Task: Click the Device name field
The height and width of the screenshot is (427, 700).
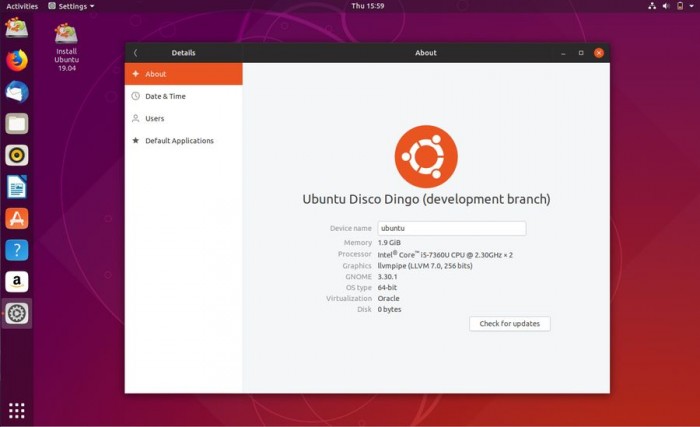Action: (x=452, y=228)
